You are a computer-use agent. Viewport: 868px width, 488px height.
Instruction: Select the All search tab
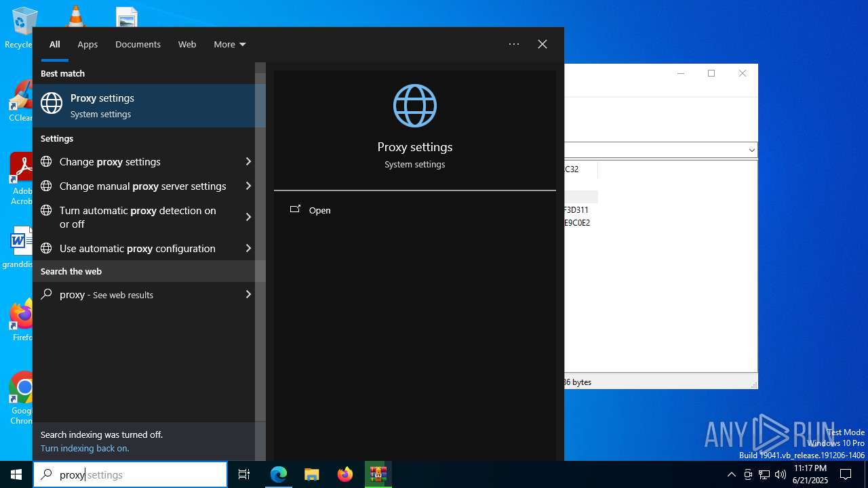click(x=55, y=44)
